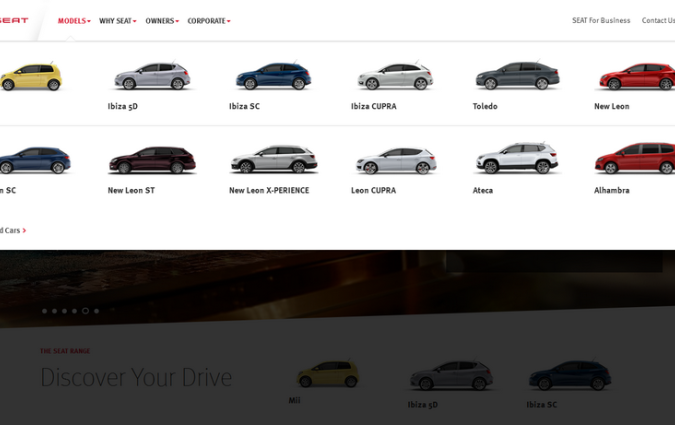The image size is (675, 425).
Task: Select the silver Ibiza 5D car image
Action: (x=150, y=76)
